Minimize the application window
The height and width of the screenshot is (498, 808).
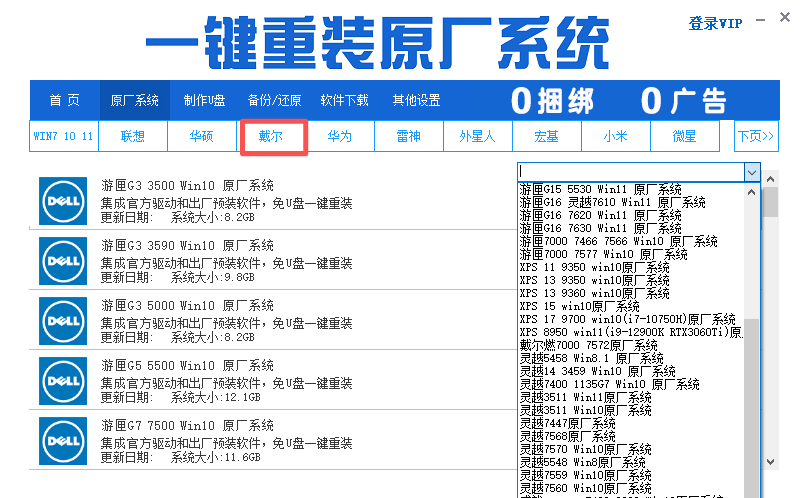point(761,21)
